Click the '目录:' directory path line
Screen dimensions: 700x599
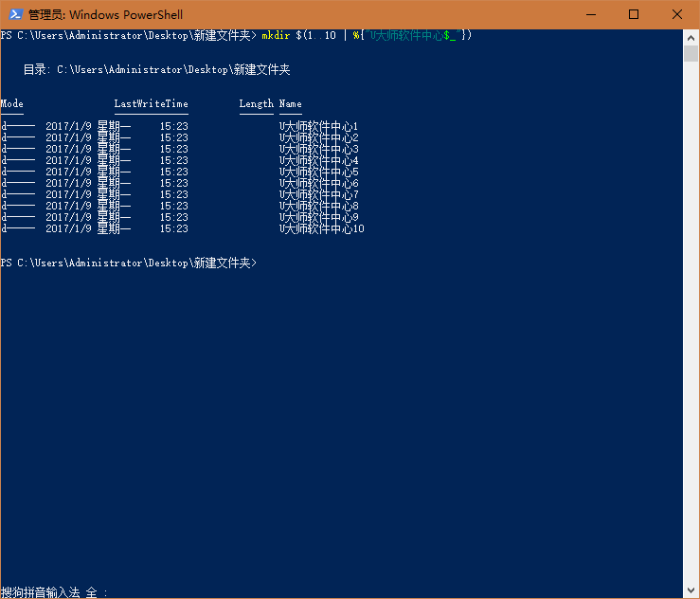click(156, 70)
